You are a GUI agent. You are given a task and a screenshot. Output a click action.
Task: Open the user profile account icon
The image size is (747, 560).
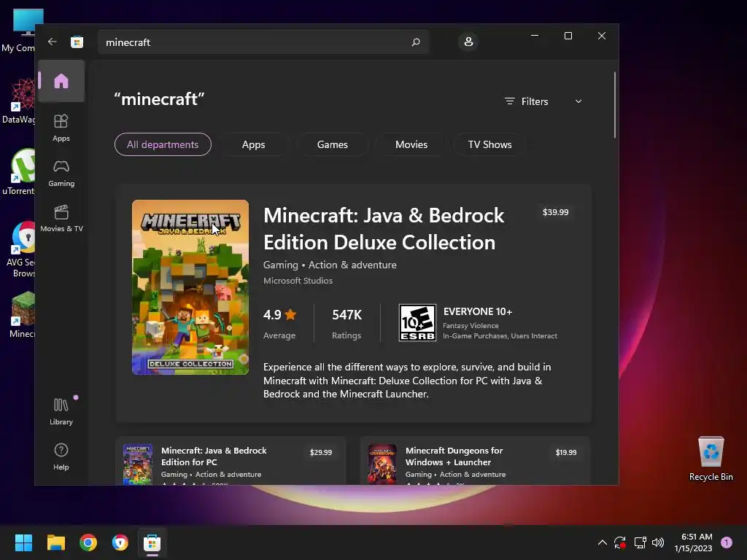coord(468,42)
